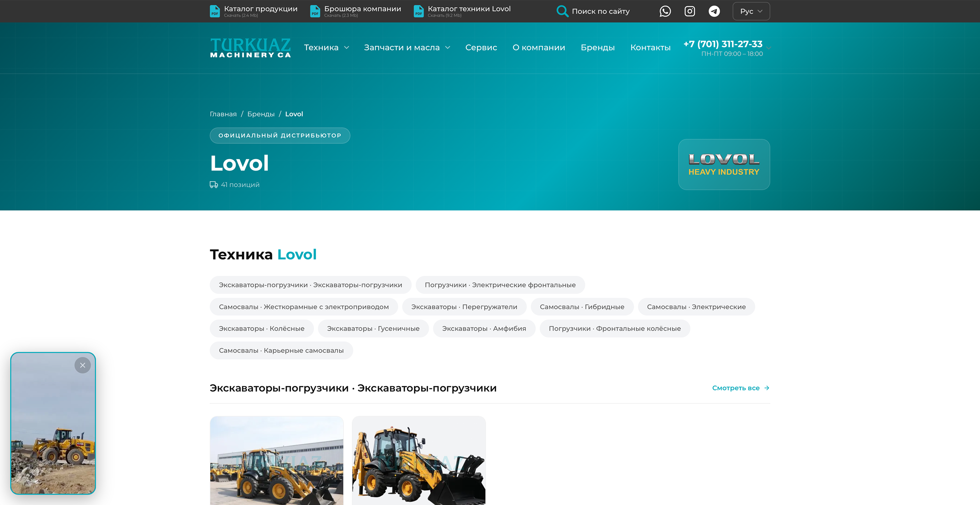Call +7 (701) 311-27-33 link
Screen dimensions: 980x505
click(723, 44)
